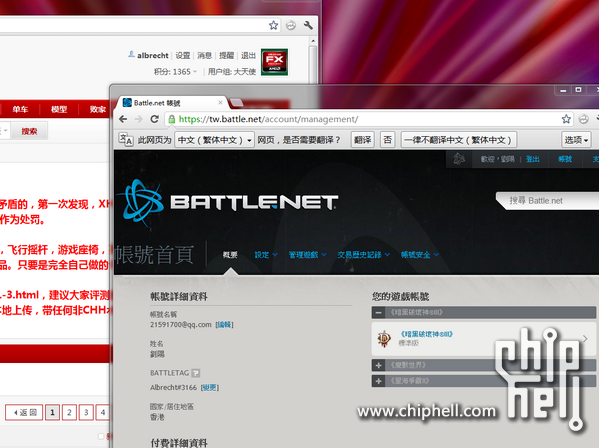Expand the 魔獸世界 game section

[x=378, y=365]
